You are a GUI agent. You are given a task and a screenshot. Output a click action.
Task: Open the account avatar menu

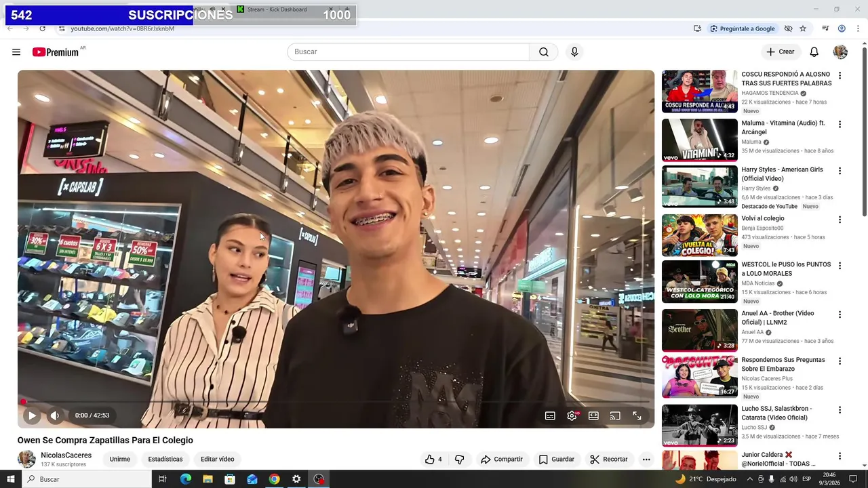tap(840, 52)
